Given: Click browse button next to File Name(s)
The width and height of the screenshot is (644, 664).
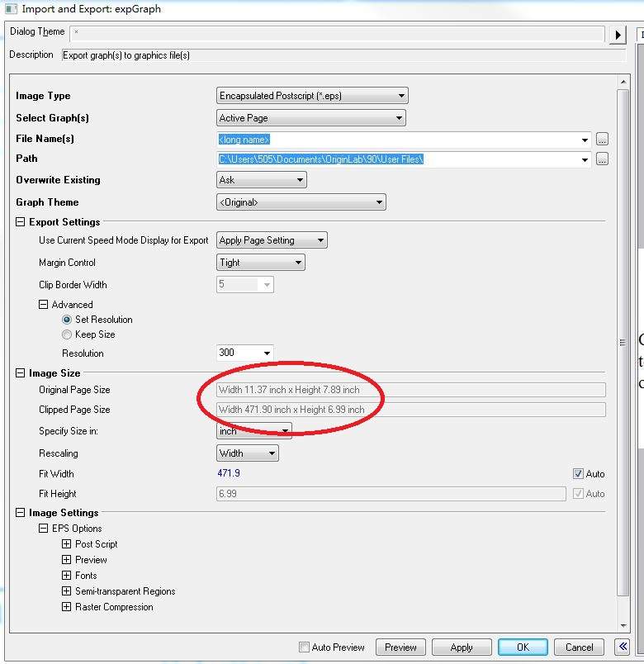Looking at the screenshot, I should [x=602, y=140].
